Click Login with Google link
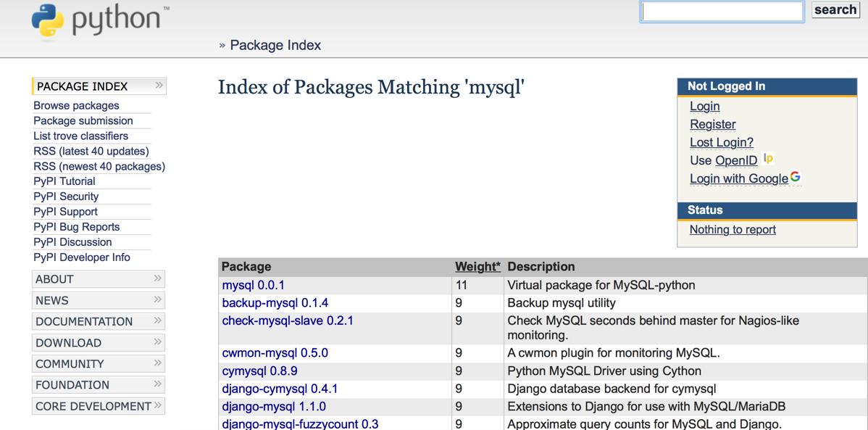This screenshot has height=430, width=868. tap(739, 178)
